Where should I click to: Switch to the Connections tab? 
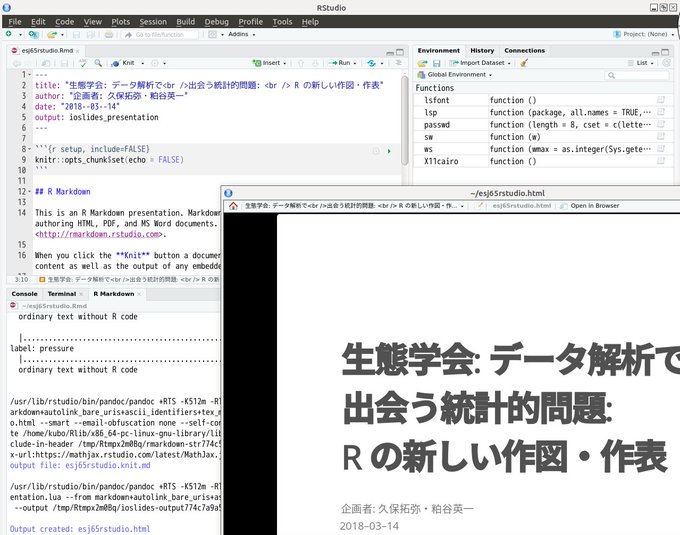point(524,51)
